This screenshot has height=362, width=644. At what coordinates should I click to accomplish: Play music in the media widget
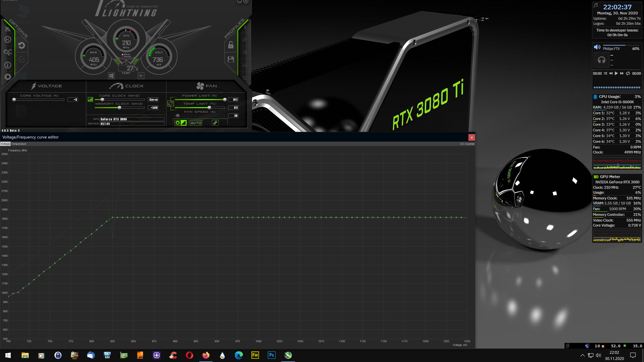(x=616, y=73)
